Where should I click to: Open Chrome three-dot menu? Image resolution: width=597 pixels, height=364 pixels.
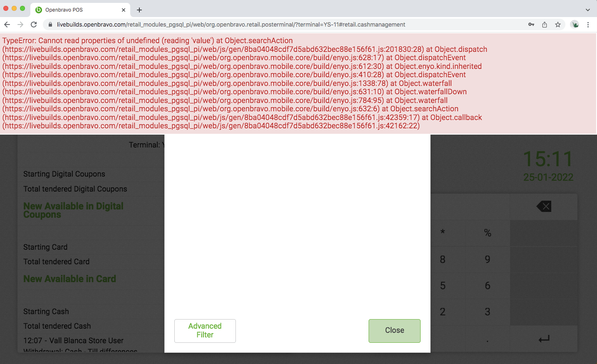coord(588,25)
